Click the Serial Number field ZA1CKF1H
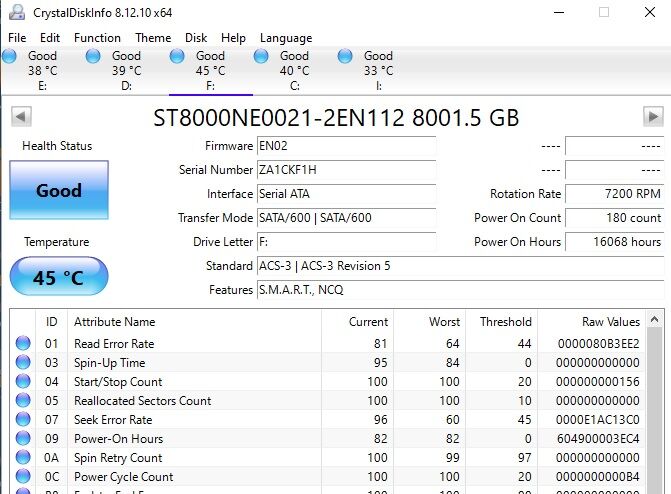 coord(347,170)
